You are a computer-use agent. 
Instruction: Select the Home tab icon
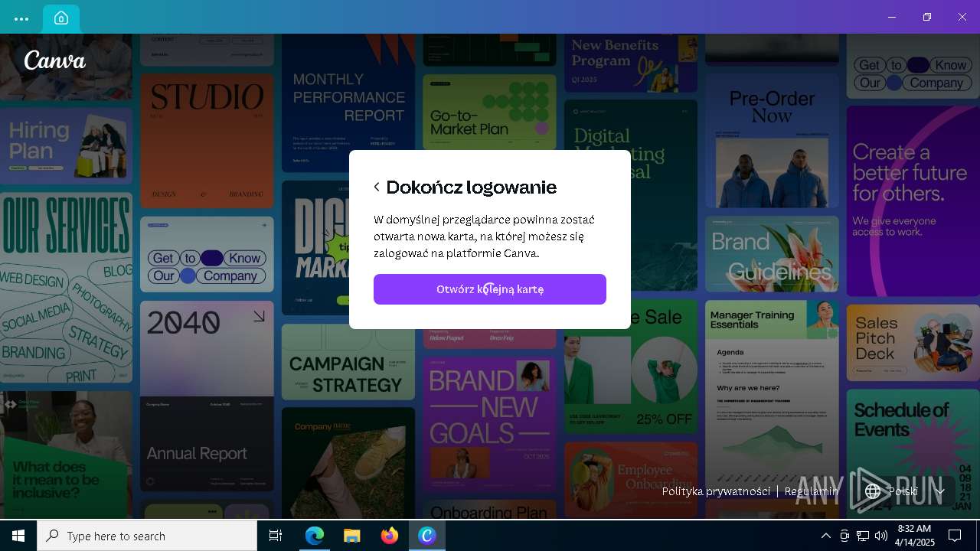click(x=61, y=18)
